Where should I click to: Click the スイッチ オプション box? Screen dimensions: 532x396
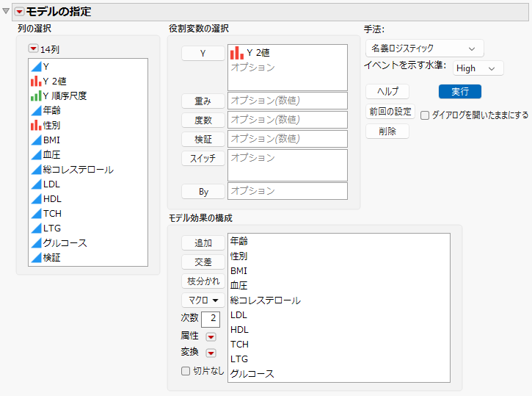pyautogui.click(x=288, y=165)
